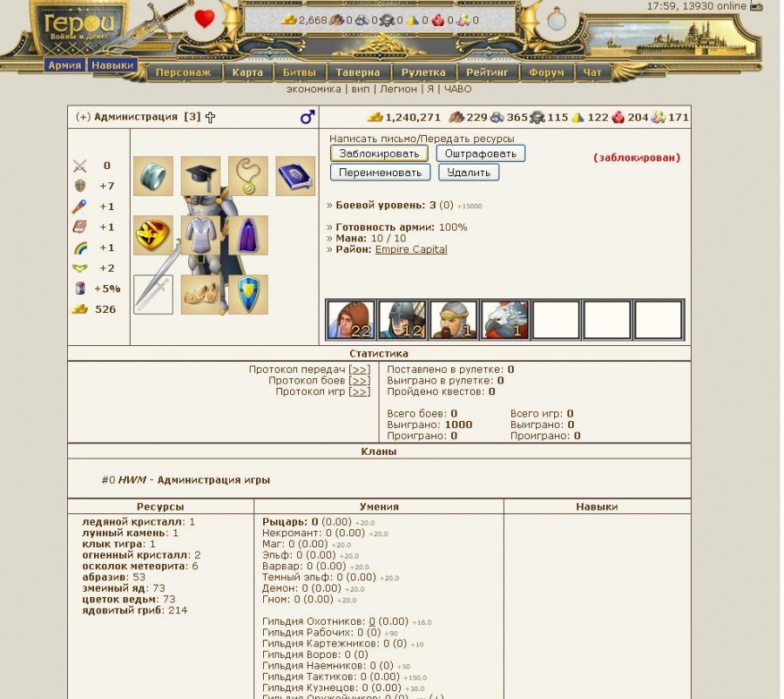Open the Форум menu
Image resolution: width=784 pixels, height=699 pixels.
[x=546, y=72]
